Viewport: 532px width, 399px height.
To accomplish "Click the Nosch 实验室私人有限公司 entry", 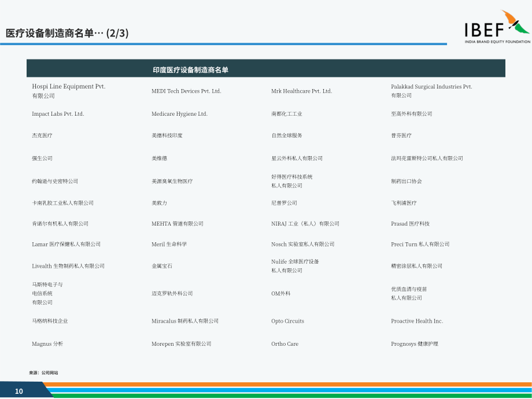I will coord(303,244).
